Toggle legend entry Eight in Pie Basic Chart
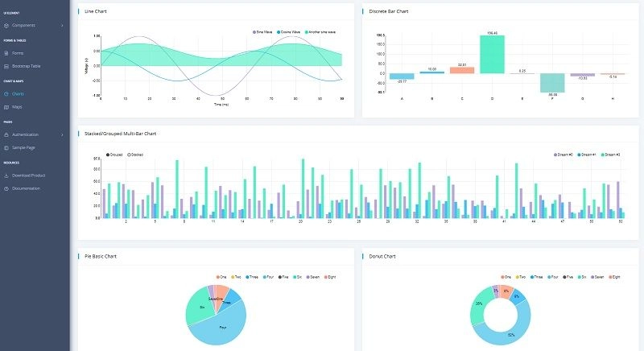This screenshot has height=351, width=644. click(x=330, y=277)
